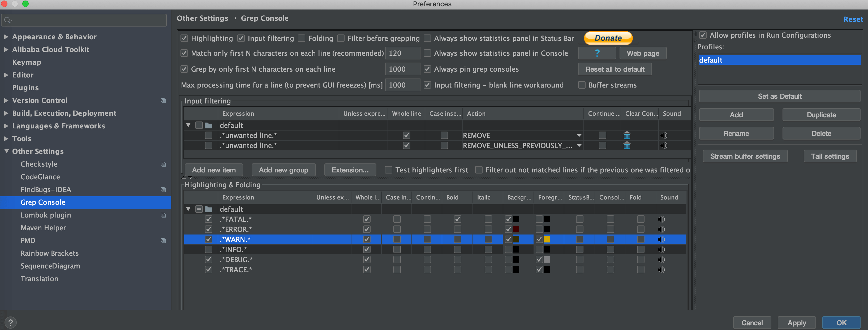Click the folder icon of the default highlighting group
The height and width of the screenshot is (330, 868).
point(209,209)
